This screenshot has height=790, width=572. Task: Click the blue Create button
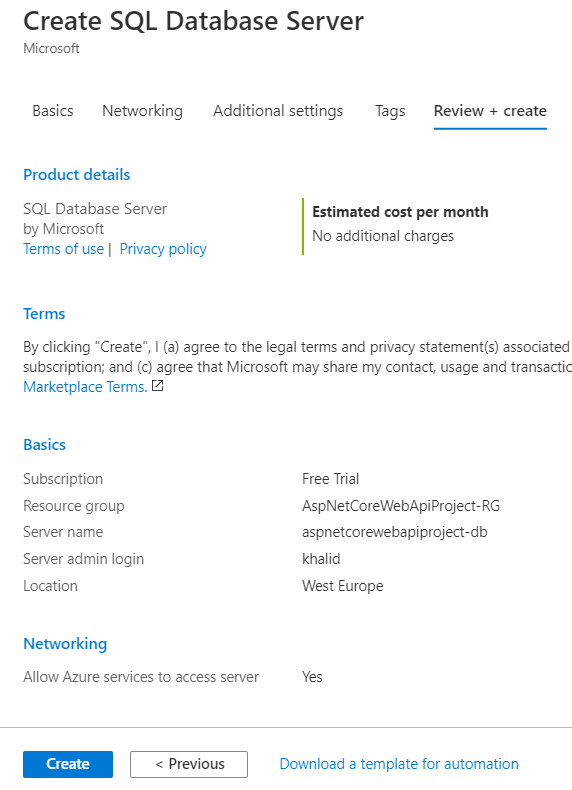(68, 764)
